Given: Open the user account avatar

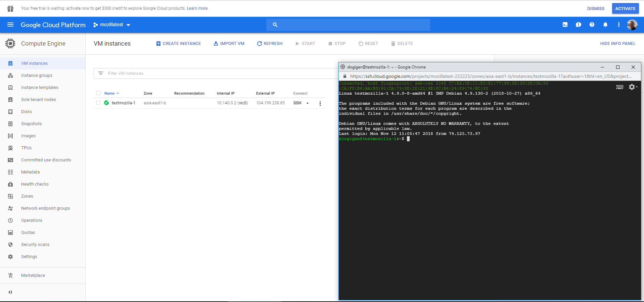Looking at the screenshot, I should tap(632, 24).
